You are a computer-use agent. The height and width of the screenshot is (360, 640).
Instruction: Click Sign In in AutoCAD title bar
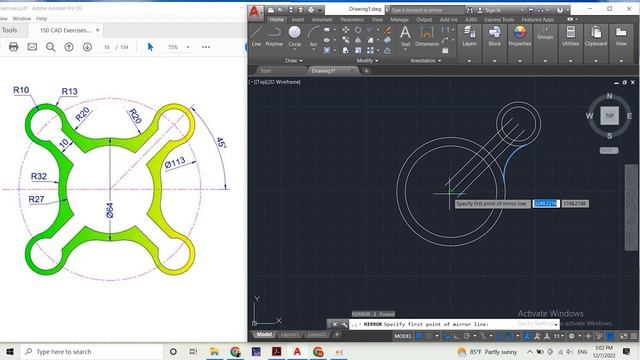(493, 10)
